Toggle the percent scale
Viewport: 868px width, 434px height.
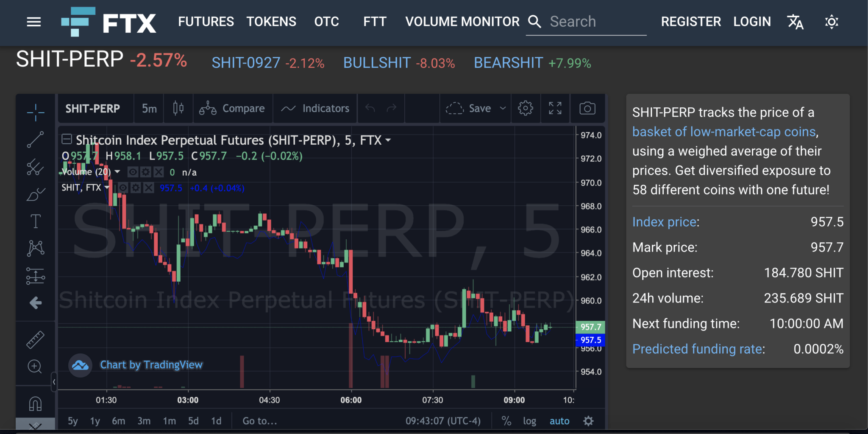click(x=506, y=421)
